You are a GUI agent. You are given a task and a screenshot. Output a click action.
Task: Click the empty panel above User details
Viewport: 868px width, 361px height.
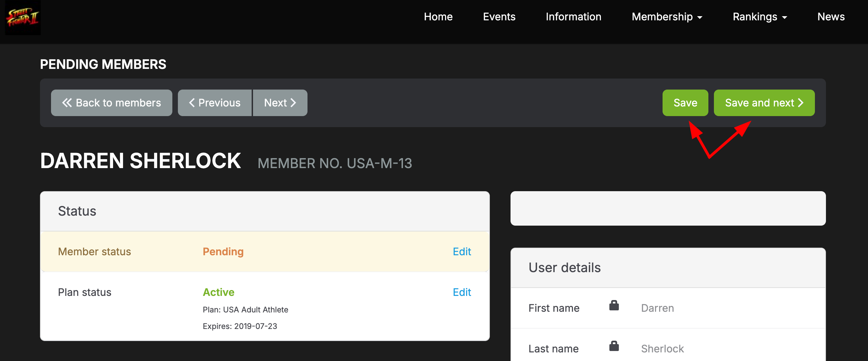pos(668,208)
